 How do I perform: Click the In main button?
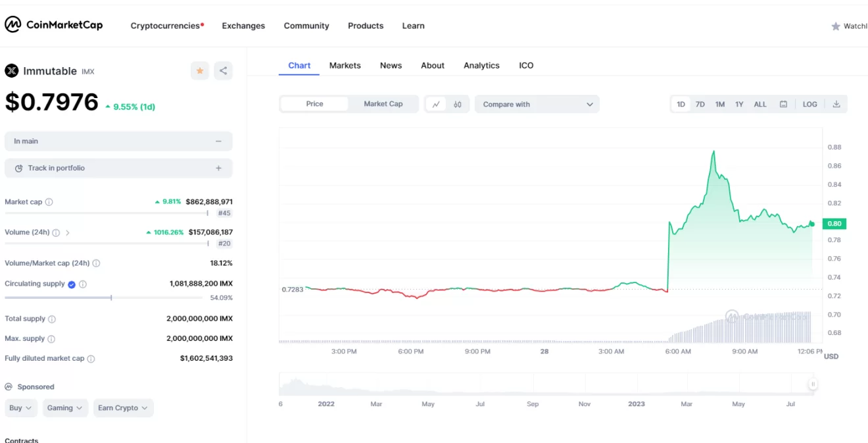(118, 142)
